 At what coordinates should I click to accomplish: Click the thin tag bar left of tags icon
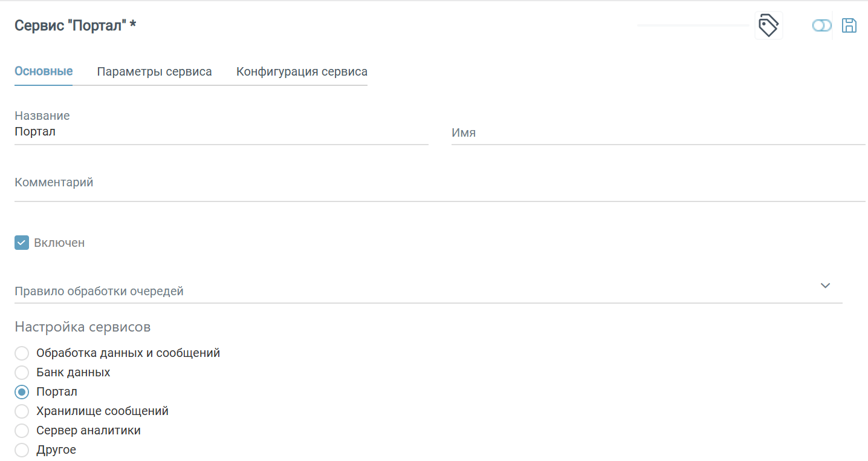coord(693,25)
